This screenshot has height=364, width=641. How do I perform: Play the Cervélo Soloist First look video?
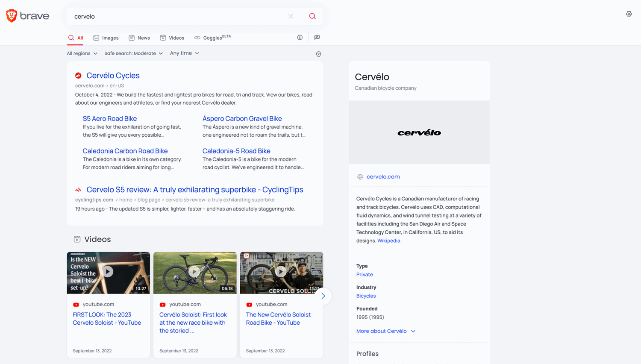coord(195,272)
